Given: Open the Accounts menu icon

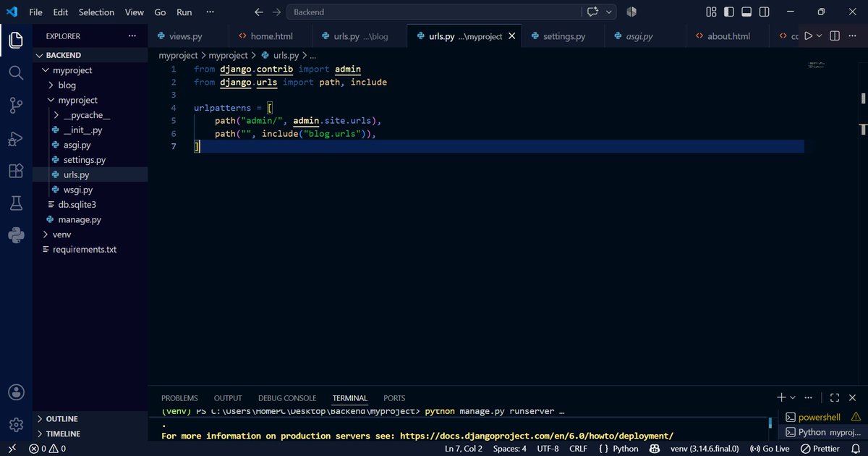Looking at the screenshot, I should coord(16,392).
